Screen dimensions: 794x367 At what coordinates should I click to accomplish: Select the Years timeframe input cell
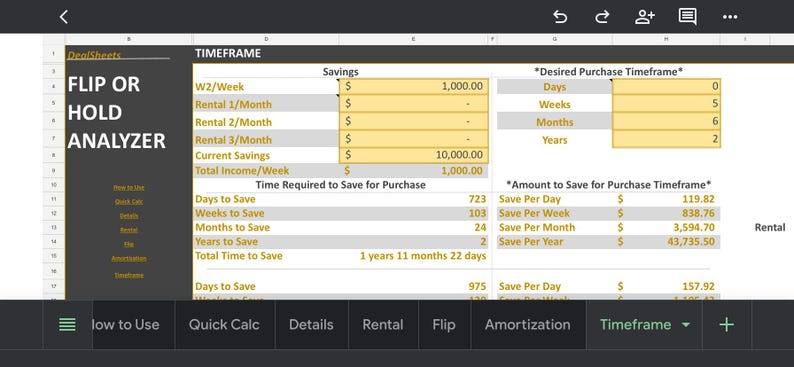coord(666,139)
